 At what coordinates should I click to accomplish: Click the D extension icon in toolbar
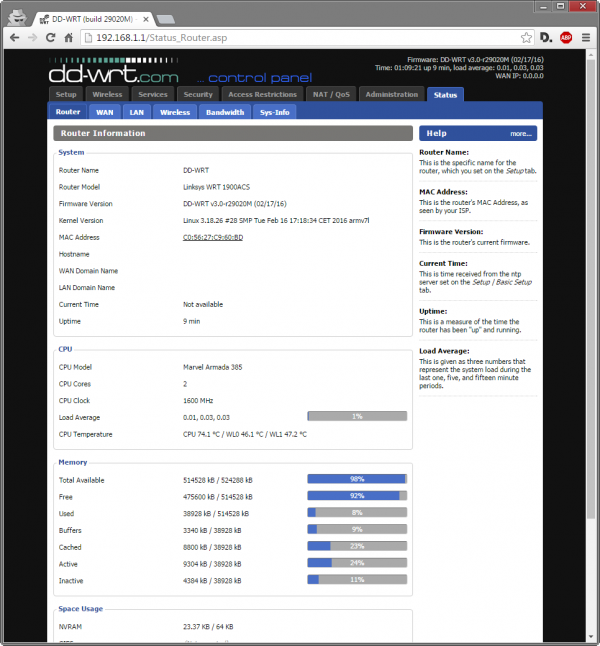[x=545, y=38]
